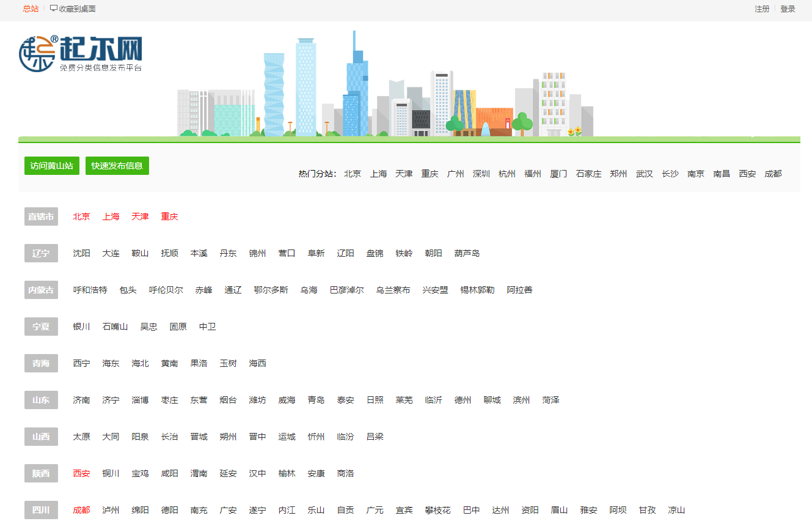Open 成都 in the 热门分站 row

pyautogui.click(x=773, y=174)
